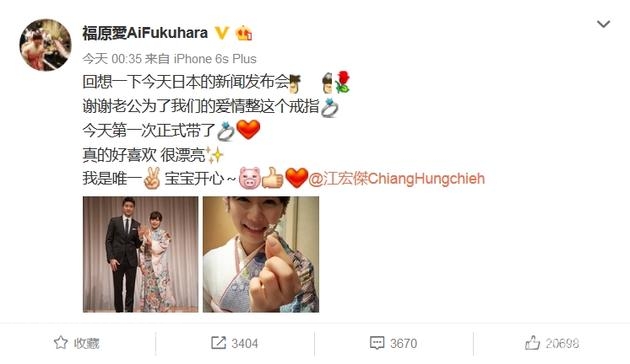The height and width of the screenshot is (364, 630).
Task: Click the 20698 likes count
Action: click(562, 344)
